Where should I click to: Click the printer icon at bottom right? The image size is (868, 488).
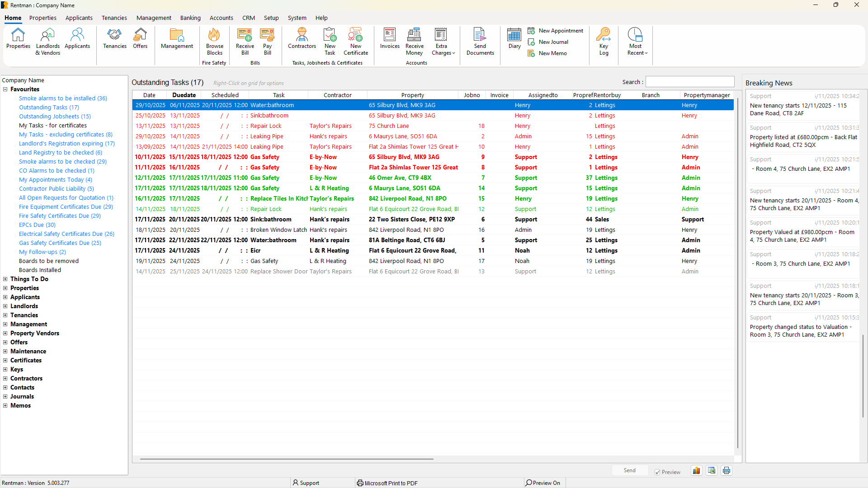pos(726,471)
